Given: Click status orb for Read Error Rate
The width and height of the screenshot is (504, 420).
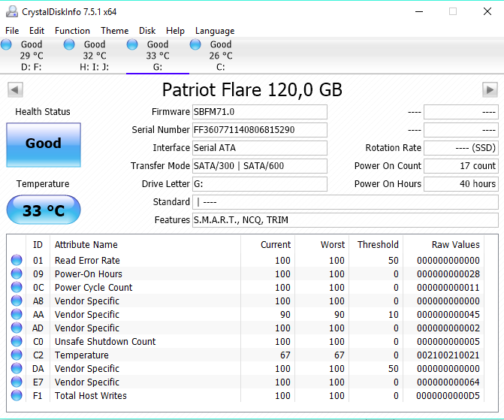Looking at the screenshot, I should (17, 261).
